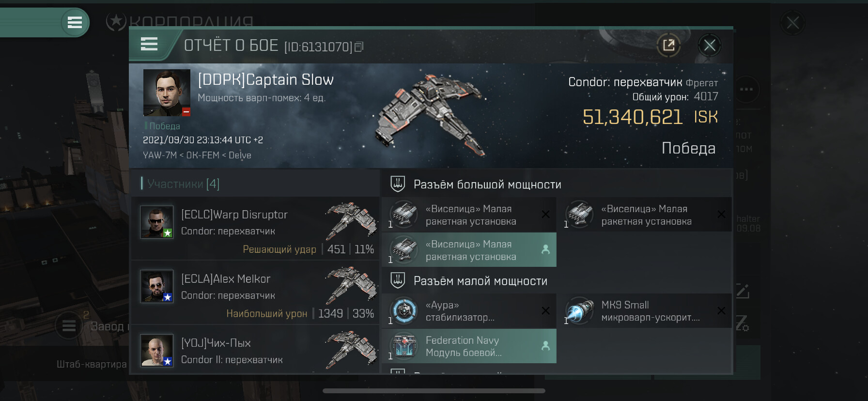Collapse the Разъём малой мощности header

tap(480, 281)
